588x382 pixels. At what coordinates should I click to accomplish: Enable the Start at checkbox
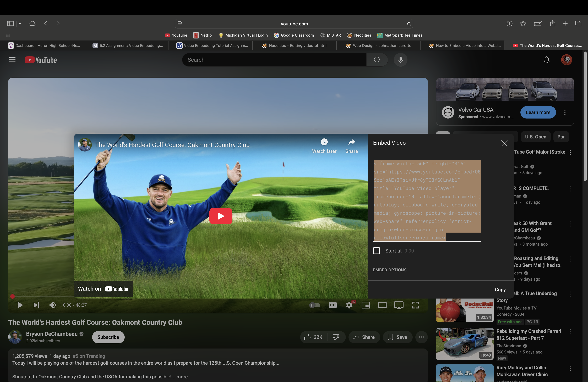[377, 251]
